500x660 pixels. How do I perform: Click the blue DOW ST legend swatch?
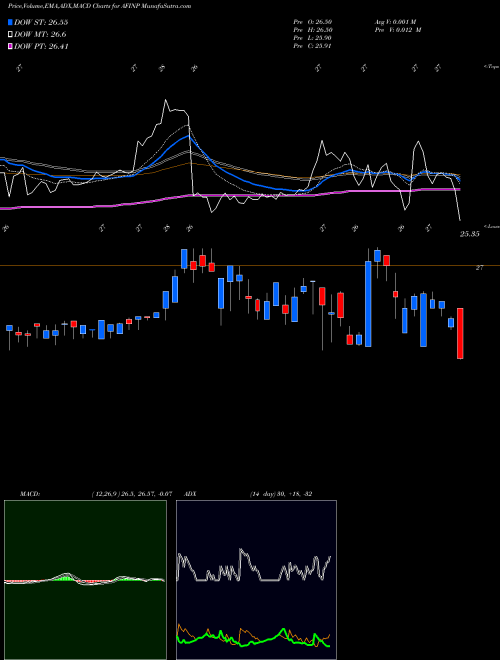(x=10, y=22)
